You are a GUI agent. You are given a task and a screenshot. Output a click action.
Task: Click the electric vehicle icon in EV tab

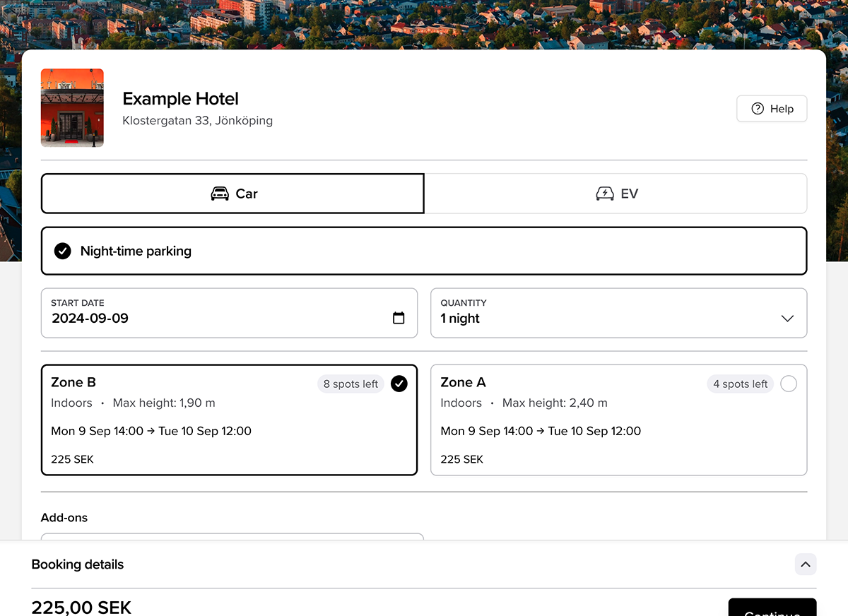(605, 194)
